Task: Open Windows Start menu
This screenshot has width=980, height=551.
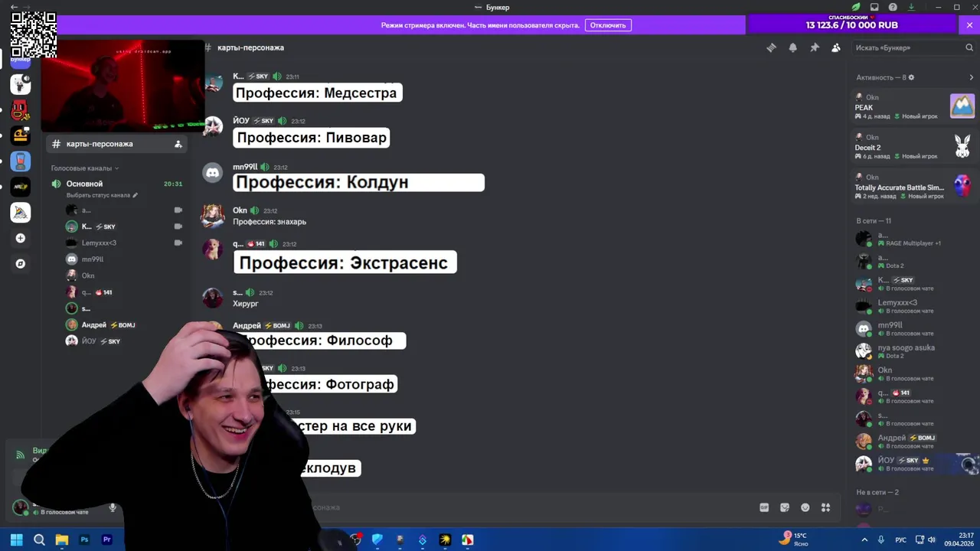Action: tap(16, 540)
